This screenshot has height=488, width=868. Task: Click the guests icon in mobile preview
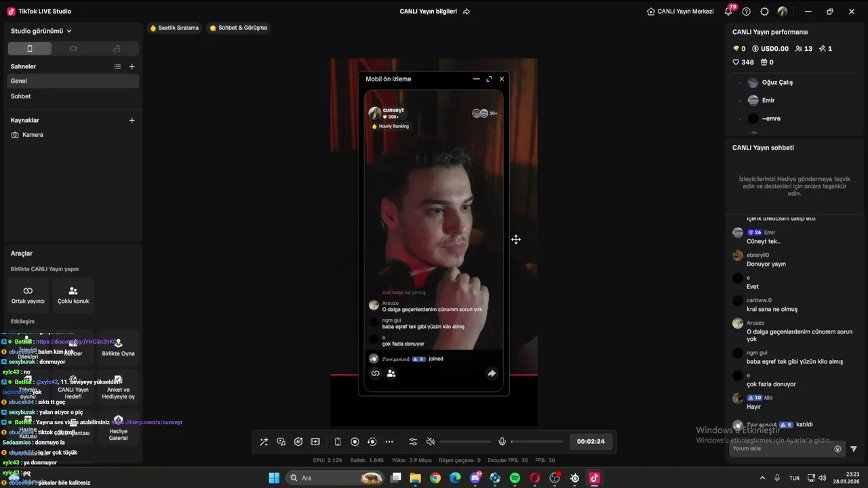(391, 373)
